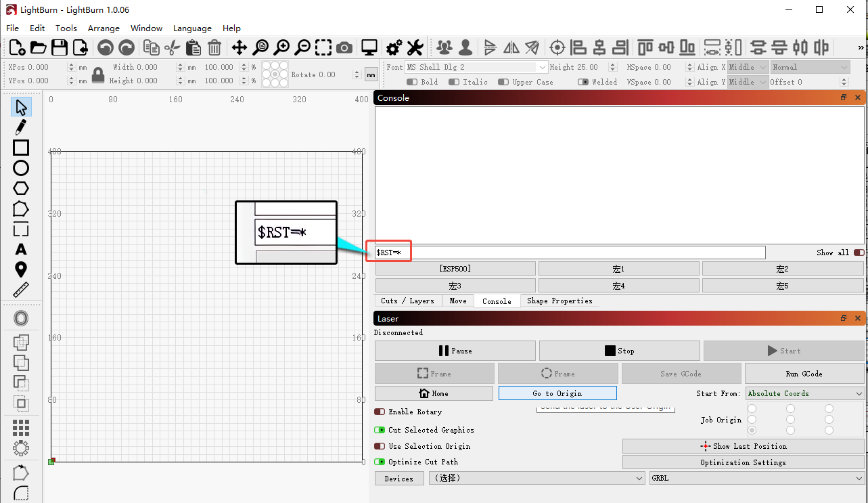Click the Pause button
The height and width of the screenshot is (503, 868).
455,351
